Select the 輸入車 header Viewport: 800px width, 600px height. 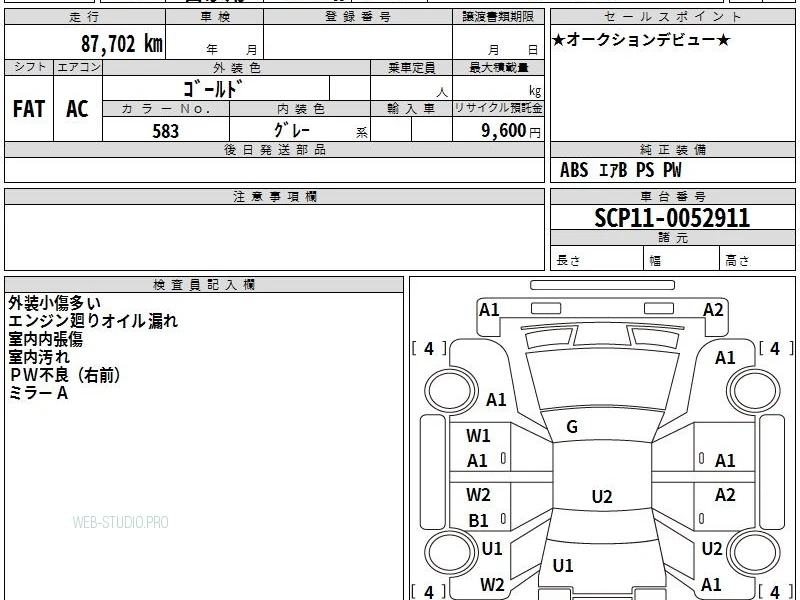(411, 109)
